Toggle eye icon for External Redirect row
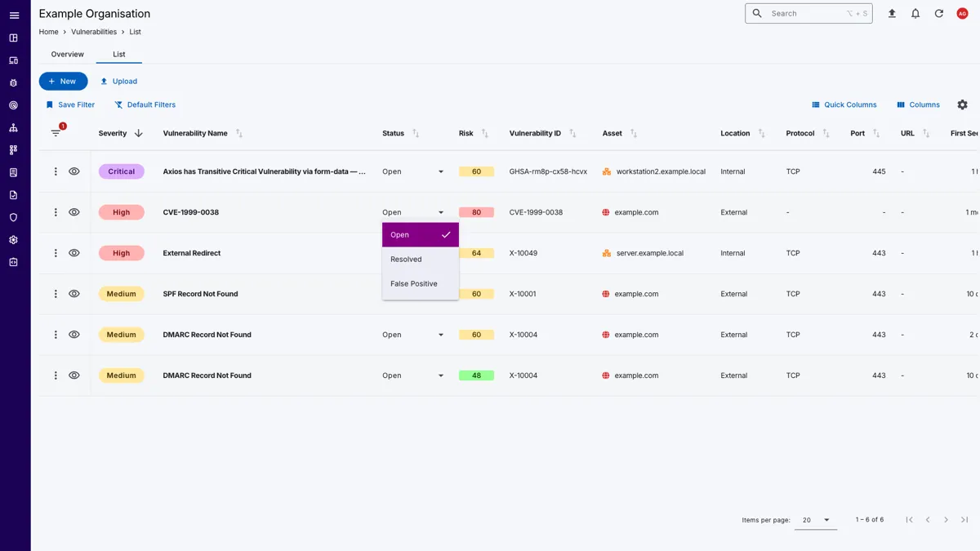 click(x=74, y=253)
